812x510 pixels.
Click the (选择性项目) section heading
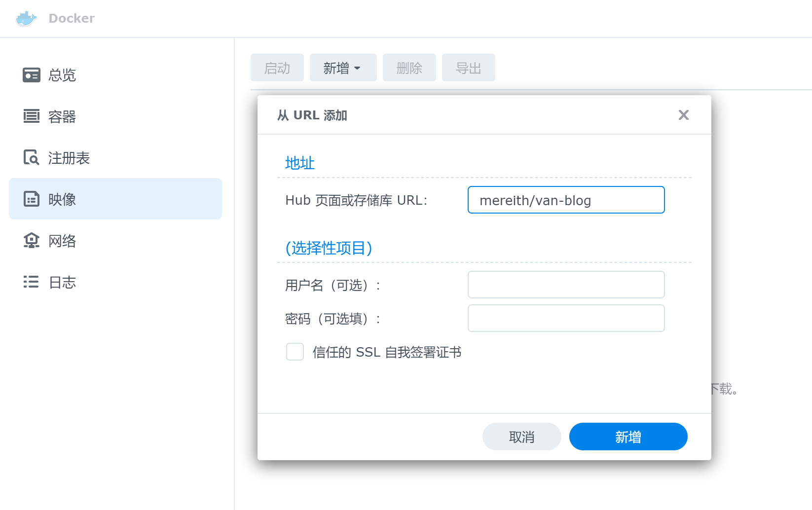point(329,248)
